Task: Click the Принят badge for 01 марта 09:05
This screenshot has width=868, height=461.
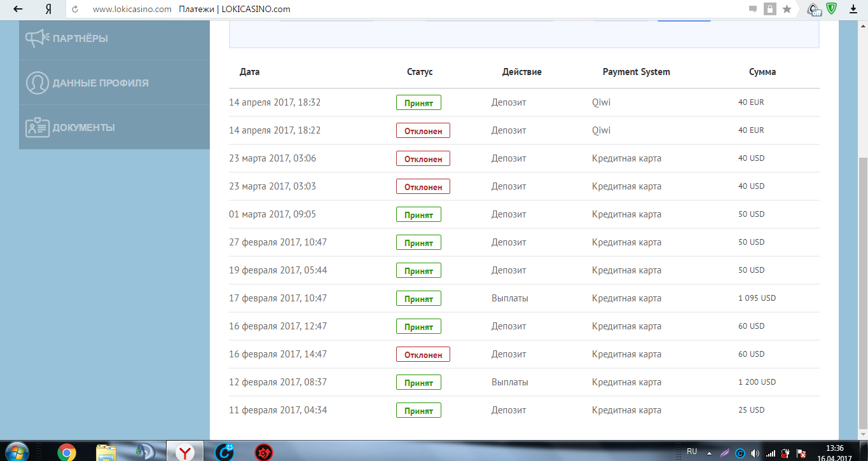Action: point(418,214)
